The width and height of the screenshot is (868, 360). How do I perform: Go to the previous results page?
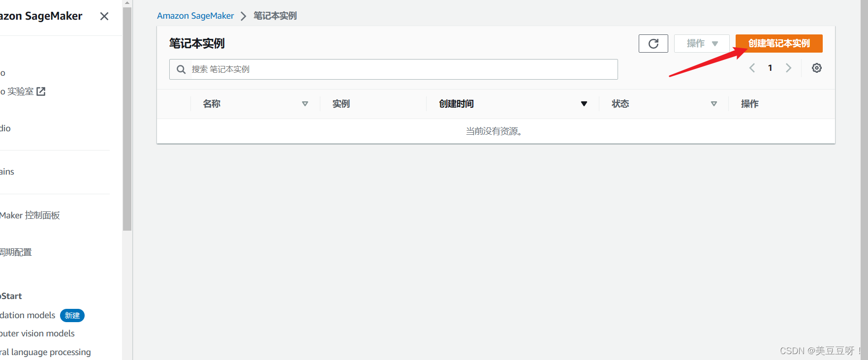(x=752, y=68)
